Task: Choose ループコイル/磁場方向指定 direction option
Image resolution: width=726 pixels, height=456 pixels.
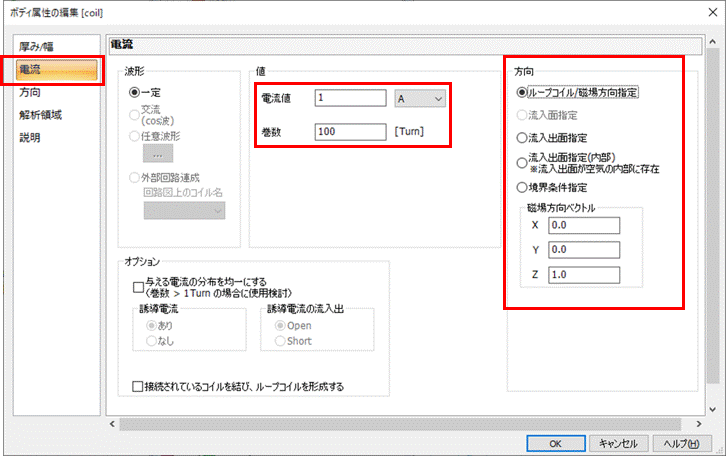Action: (x=522, y=92)
